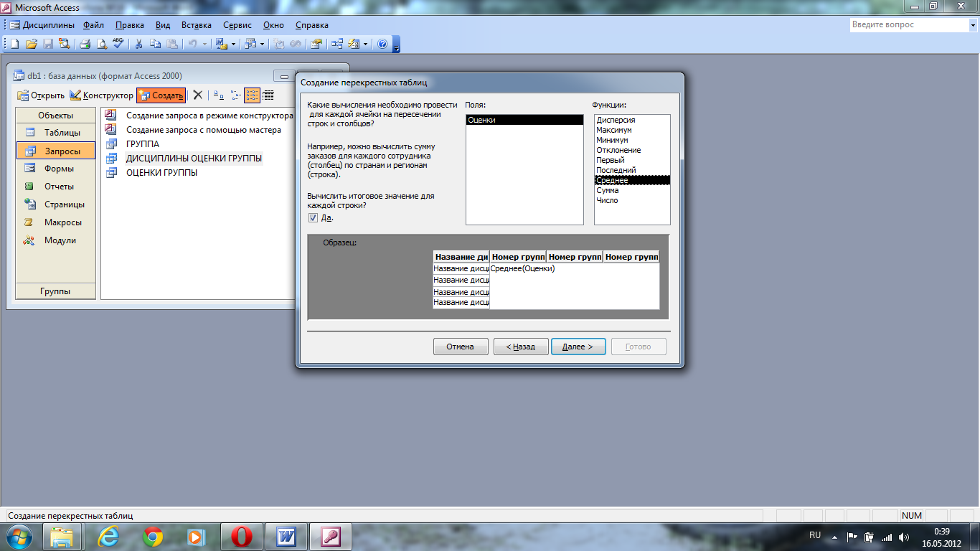Click the Undo arrow icon

coord(192,44)
